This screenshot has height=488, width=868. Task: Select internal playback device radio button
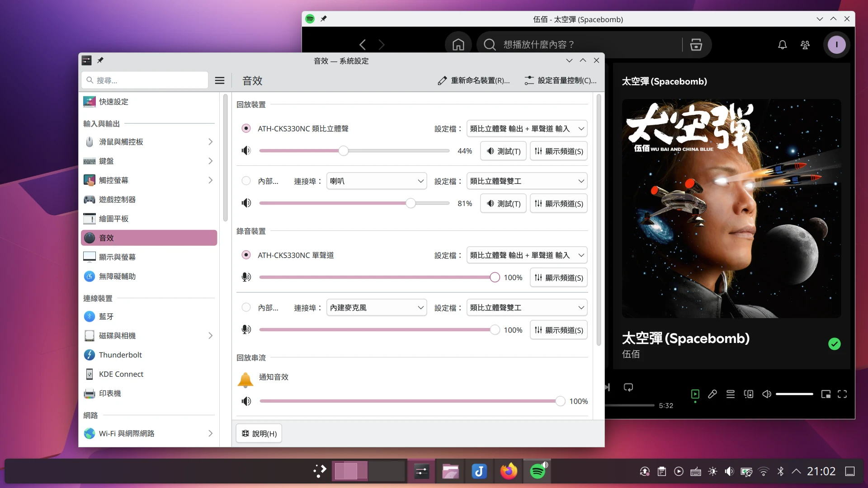[x=246, y=181]
